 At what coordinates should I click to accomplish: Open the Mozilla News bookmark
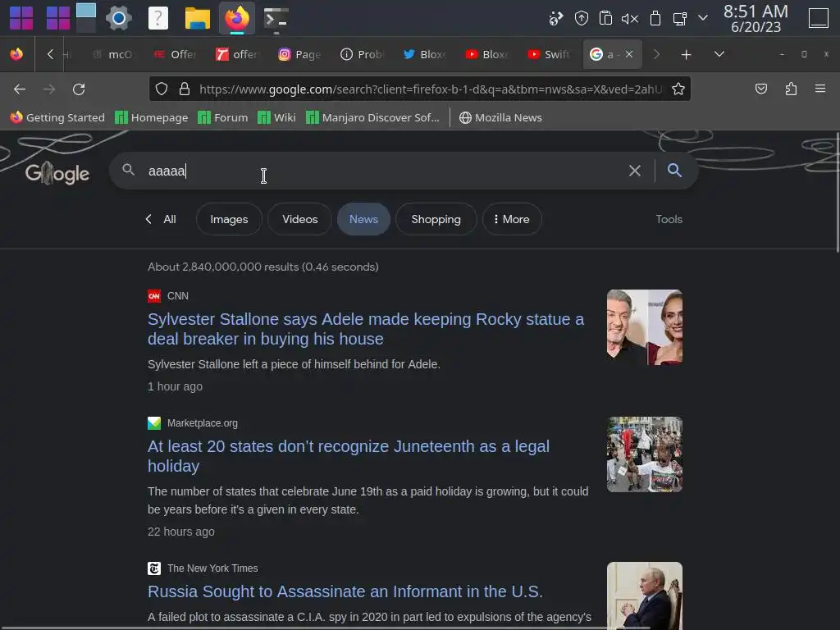coord(500,117)
